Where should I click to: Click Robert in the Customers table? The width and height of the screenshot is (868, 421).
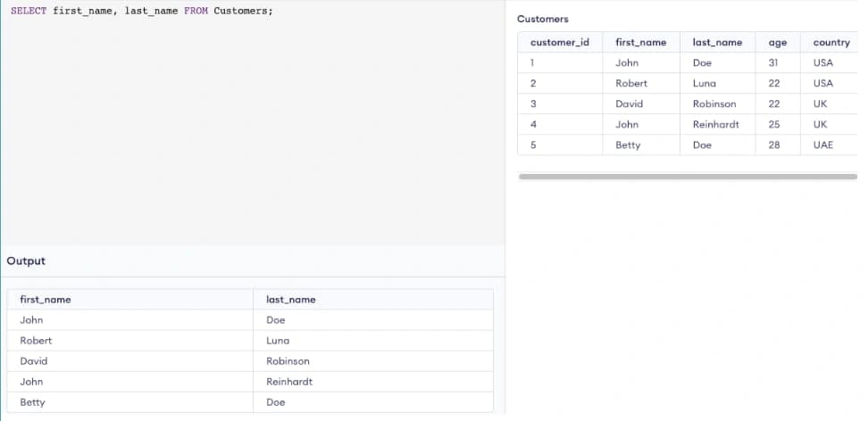(630, 83)
